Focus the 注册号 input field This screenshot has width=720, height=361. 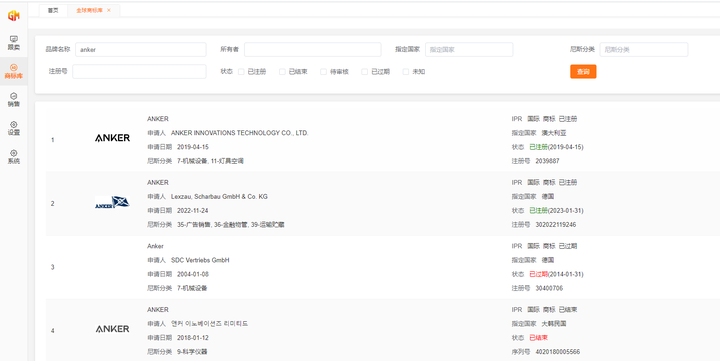pyautogui.click(x=139, y=72)
